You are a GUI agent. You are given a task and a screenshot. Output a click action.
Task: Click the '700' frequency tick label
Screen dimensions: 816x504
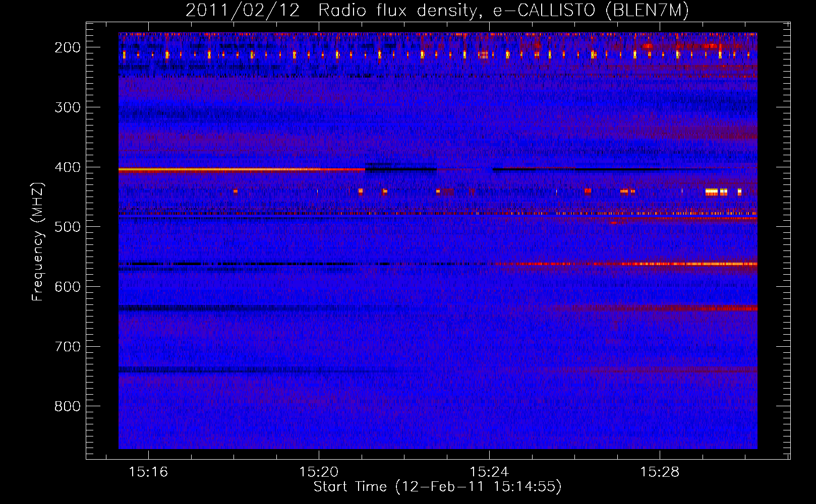tap(68, 347)
